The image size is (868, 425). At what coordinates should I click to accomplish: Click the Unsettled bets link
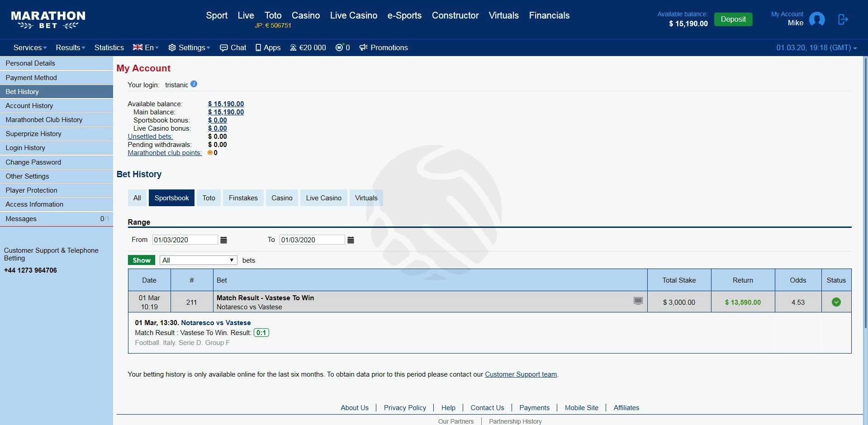click(150, 137)
